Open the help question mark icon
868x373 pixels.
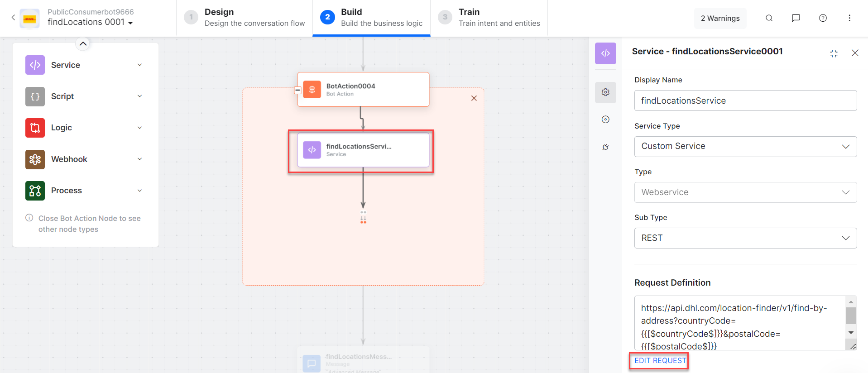coord(823,18)
